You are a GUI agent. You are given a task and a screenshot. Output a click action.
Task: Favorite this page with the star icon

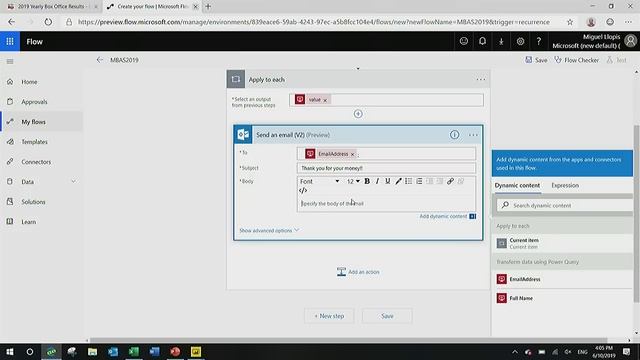point(570,22)
